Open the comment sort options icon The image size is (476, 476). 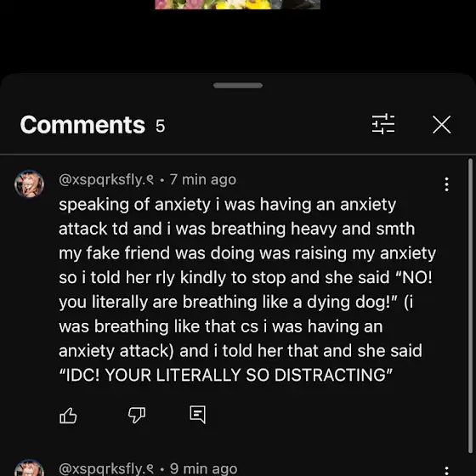click(383, 124)
